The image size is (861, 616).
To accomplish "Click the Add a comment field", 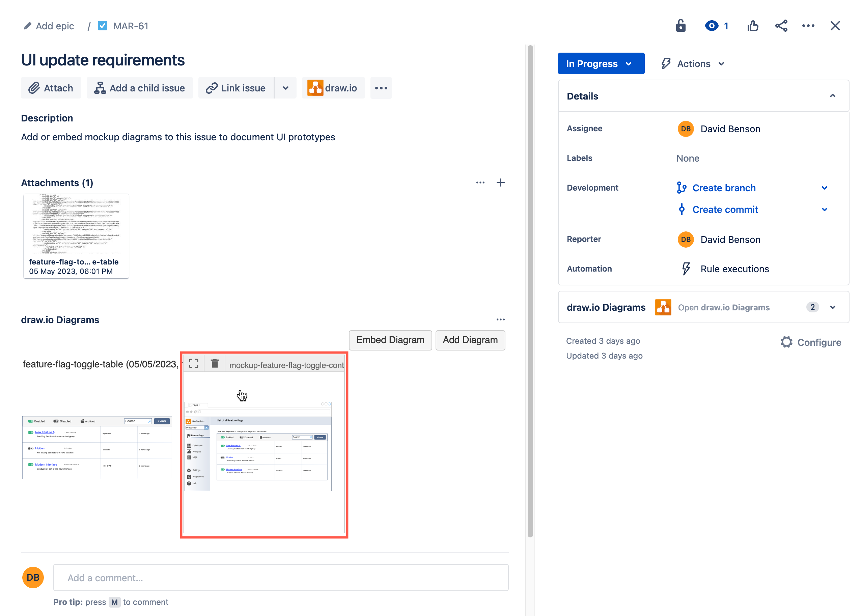I will coord(281,577).
